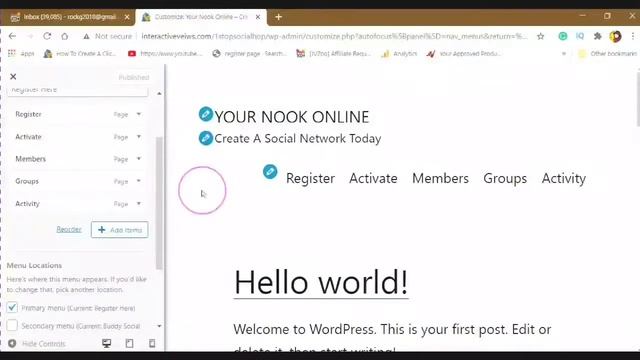This screenshot has height=360, width=640.
Task: Switch to tablet preview mode
Action: [x=129, y=344]
